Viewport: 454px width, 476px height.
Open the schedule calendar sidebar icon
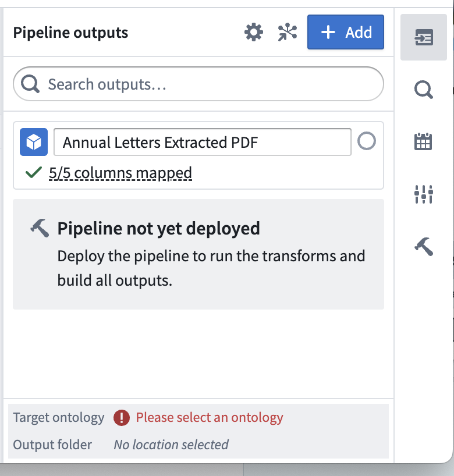pos(423,141)
